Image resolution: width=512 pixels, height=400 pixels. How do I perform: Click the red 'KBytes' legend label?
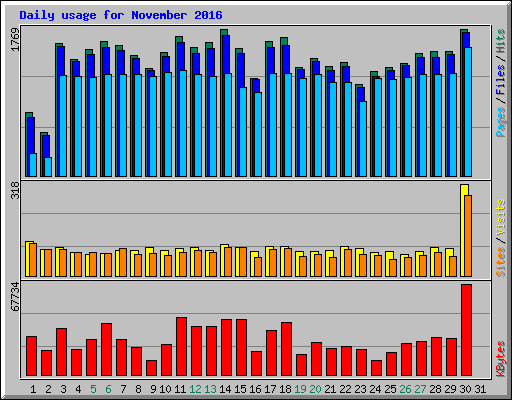pos(500,359)
